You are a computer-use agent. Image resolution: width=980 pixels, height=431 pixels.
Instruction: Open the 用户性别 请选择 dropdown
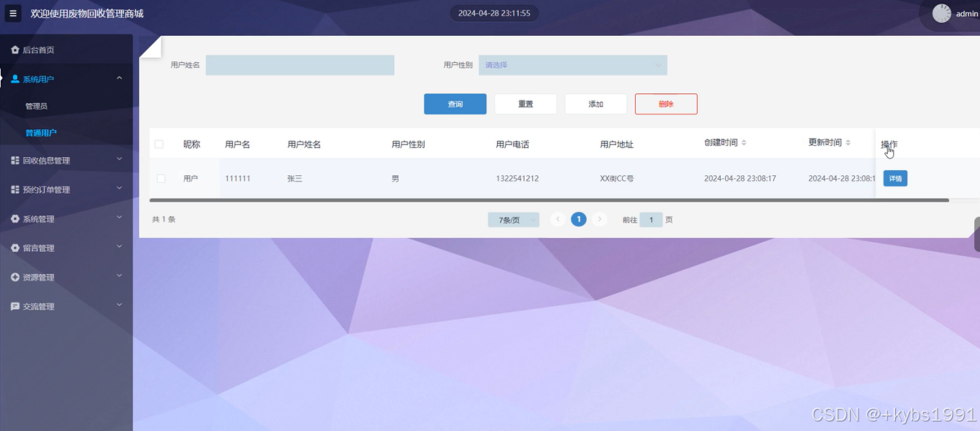click(x=573, y=65)
